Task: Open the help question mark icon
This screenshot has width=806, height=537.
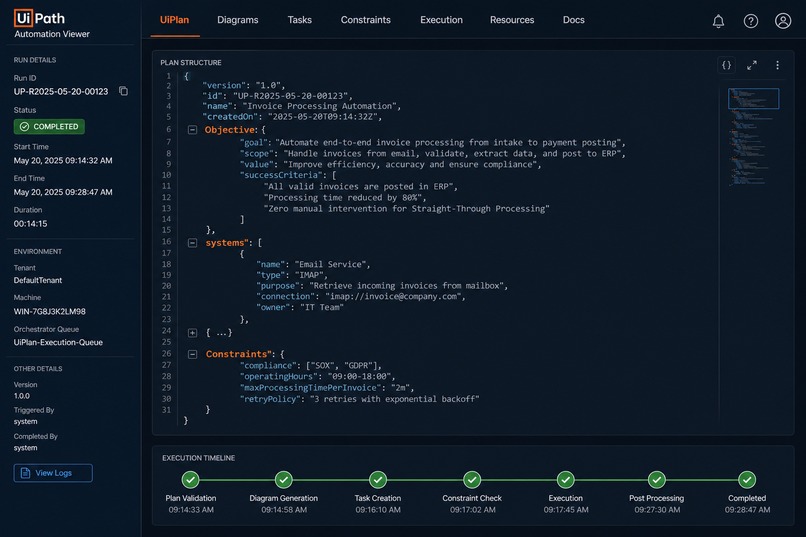Action: tap(750, 21)
